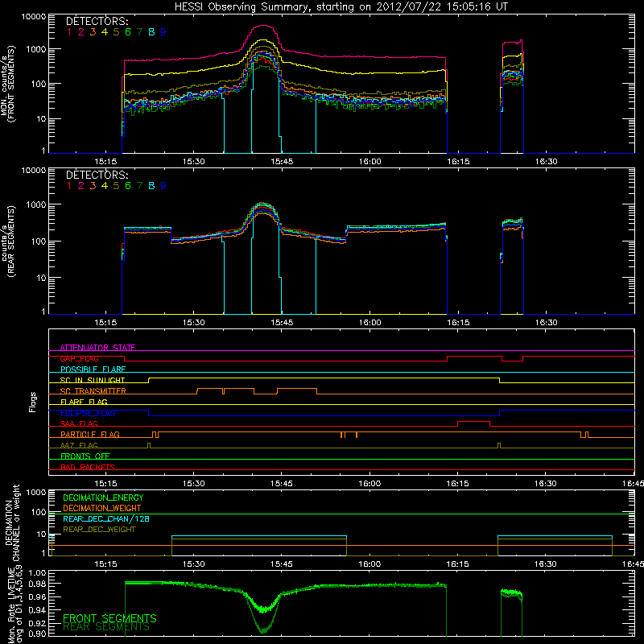
Task: Click the ATTENUATOR_STATE flag label
Action: pyautogui.click(x=97, y=348)
